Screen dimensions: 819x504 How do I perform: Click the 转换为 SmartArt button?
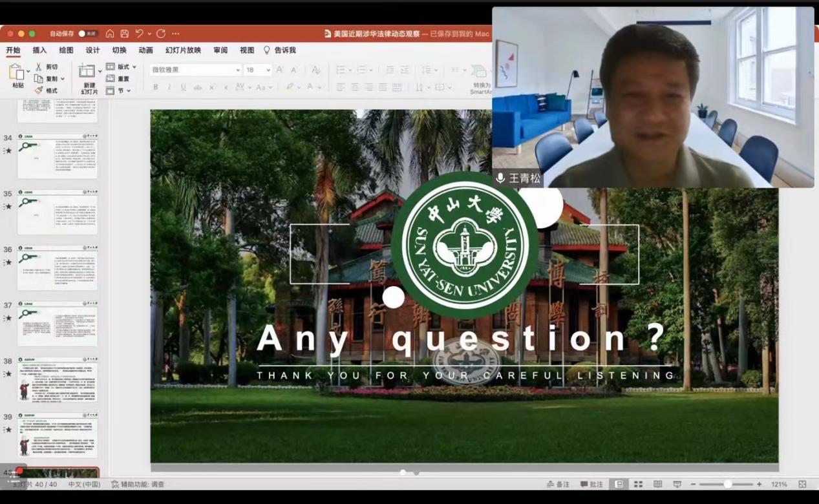pos(481,79)
